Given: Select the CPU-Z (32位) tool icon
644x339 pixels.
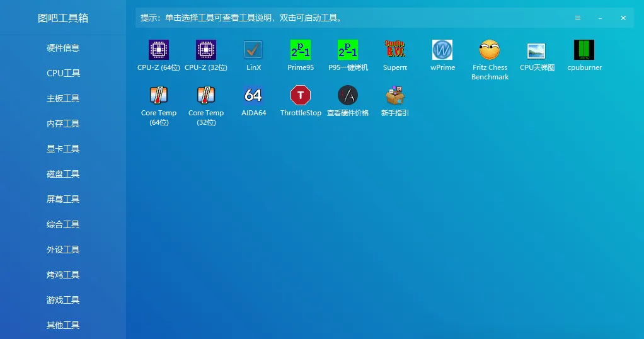Looking at the screenshot, I should pos(206,50).
